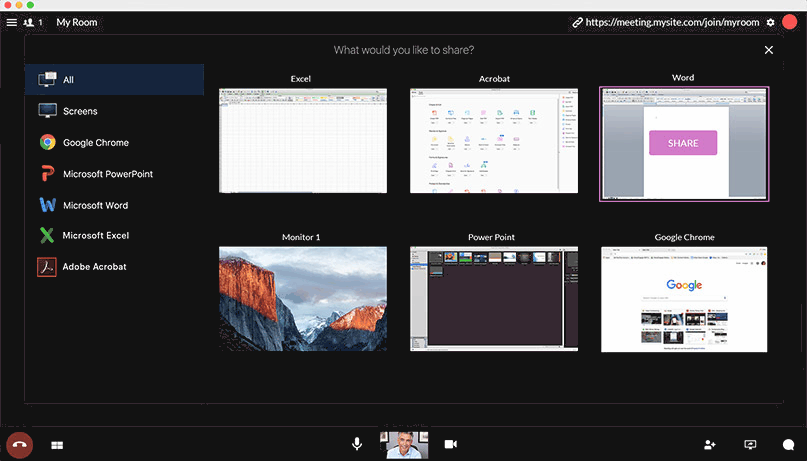The width and height of the screenshot is (807, 461).
Task: Invite a participant
Action: click(x=710, y=445)
